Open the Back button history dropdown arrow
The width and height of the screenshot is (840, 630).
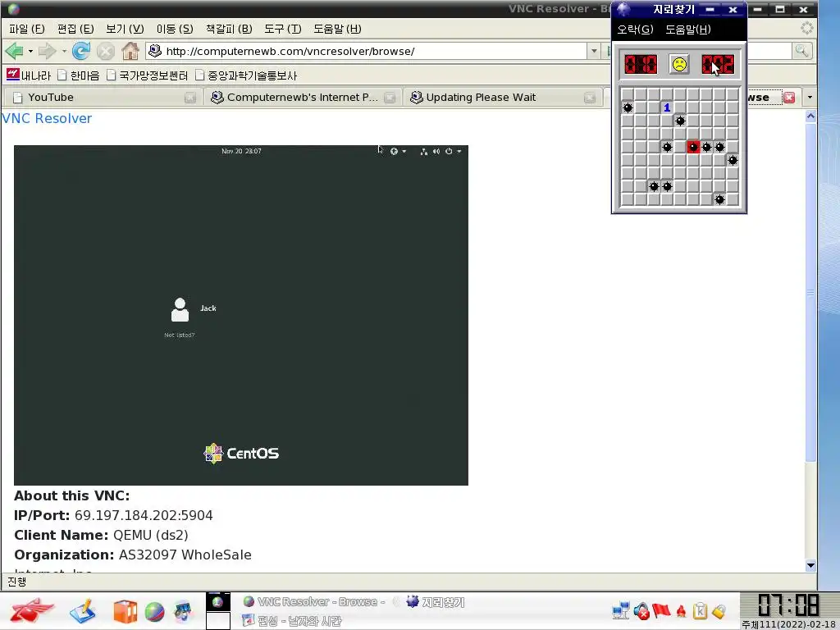tap(30, 52)
